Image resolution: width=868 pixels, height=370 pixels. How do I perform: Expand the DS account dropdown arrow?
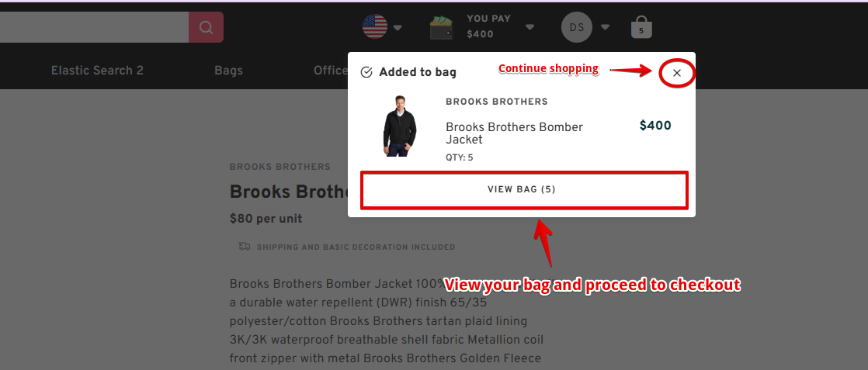[x=605, y=27]
